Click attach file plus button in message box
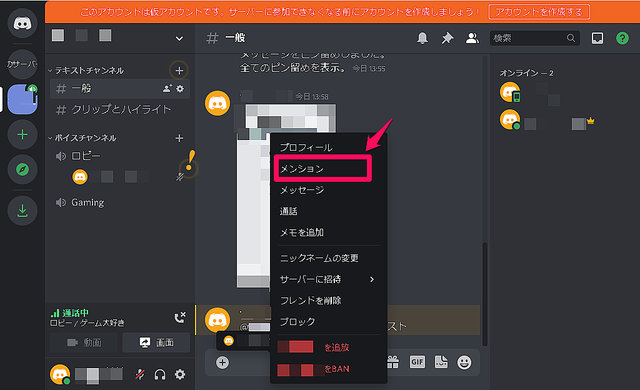The height and width of the screenshot is (390, 640). tap(222, 362)
